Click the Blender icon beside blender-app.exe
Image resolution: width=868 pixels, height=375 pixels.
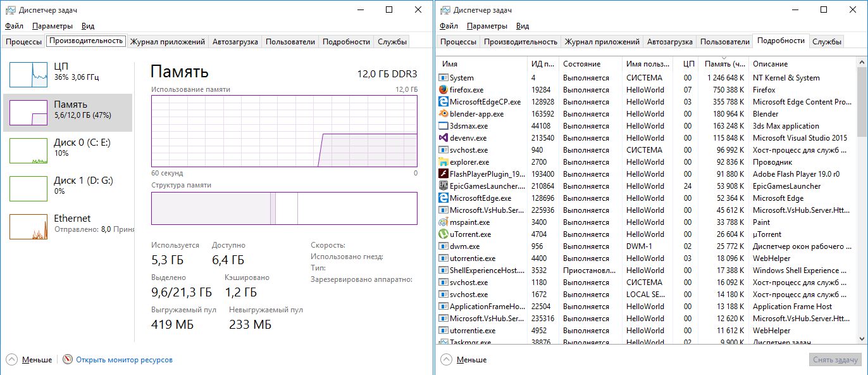443,114
